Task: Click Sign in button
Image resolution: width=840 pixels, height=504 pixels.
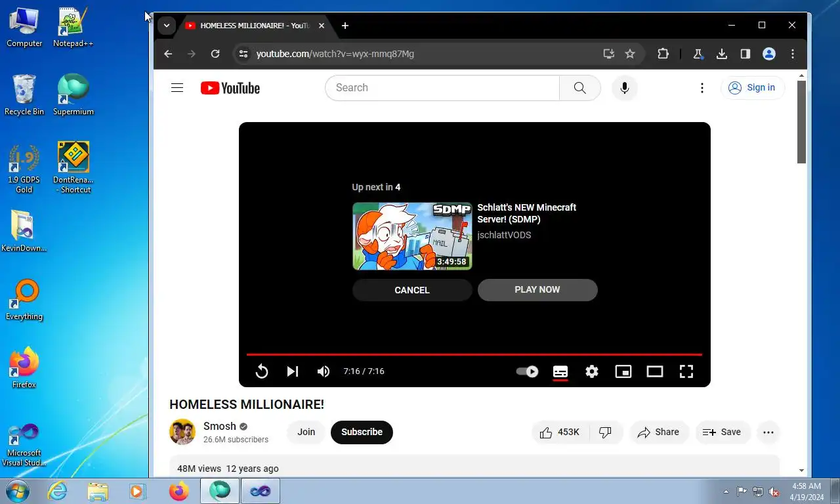Action: coord(753,88)
